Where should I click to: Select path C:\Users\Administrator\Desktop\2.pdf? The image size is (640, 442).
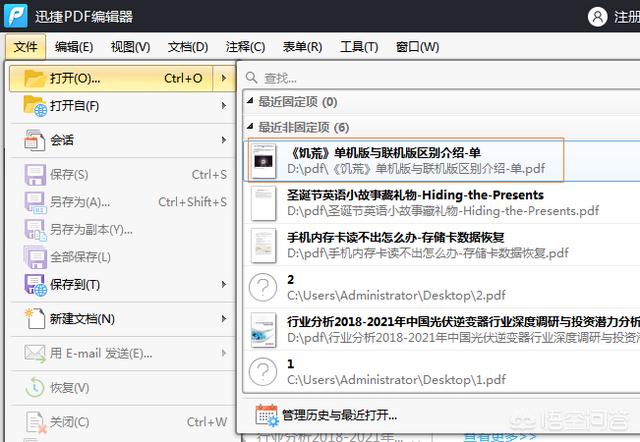396,295
